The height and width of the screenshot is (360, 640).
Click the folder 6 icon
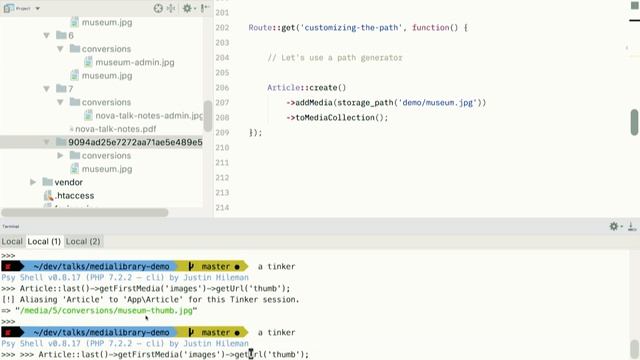(61, 35)
